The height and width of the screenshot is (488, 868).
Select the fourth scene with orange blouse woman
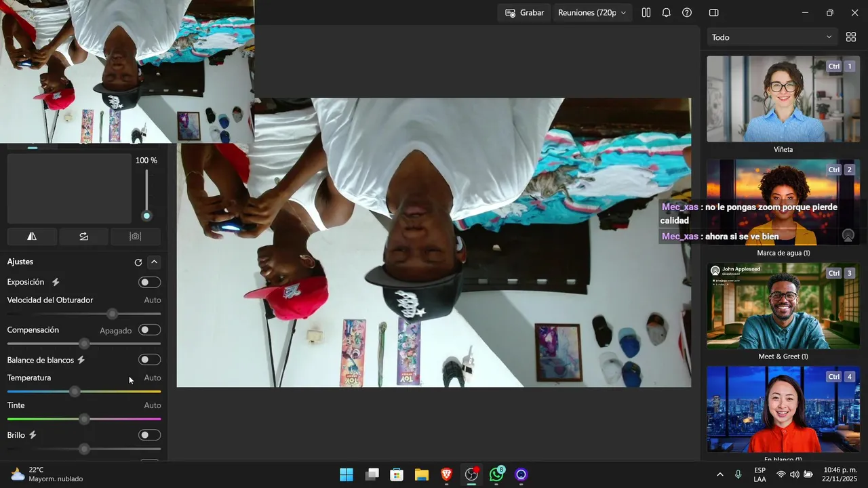783,409
